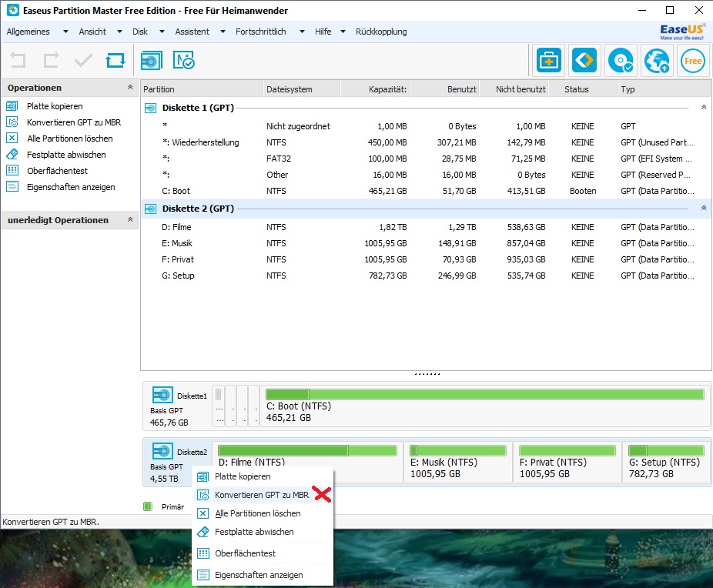
Task: Open the Rückkopplung menu
Action: pyautogui.click(x=381, y=32)
